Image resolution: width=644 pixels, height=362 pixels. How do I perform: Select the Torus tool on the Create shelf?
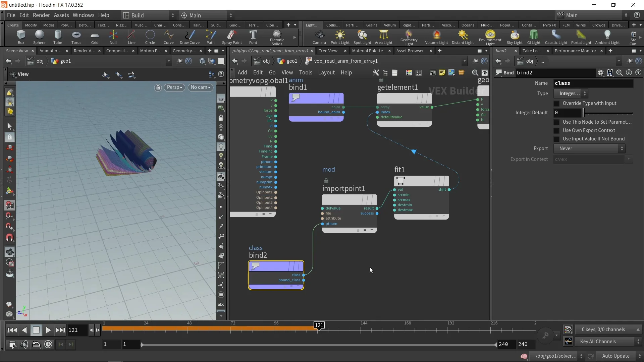pyautogui.click(x=76, y=37)
